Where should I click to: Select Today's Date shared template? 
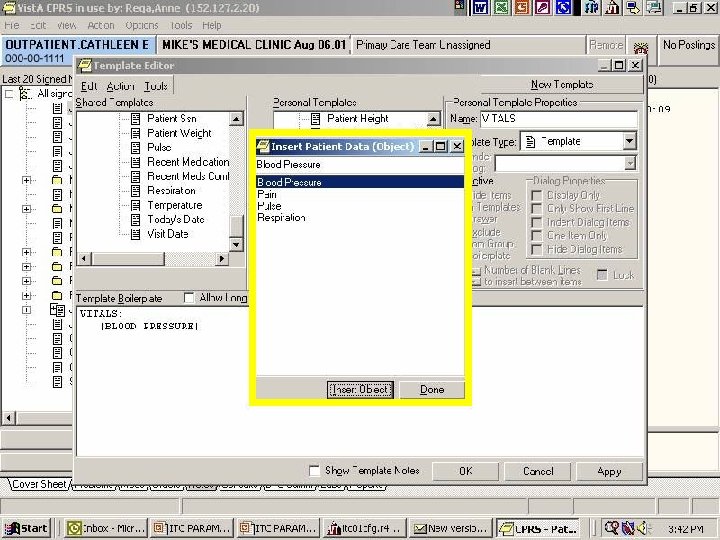[x=175, y=219]
